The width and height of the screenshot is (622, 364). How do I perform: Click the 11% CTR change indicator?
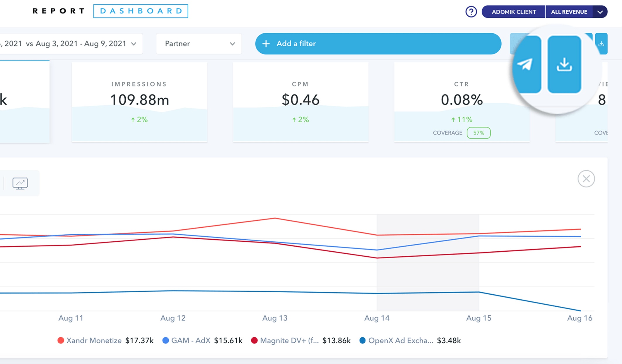pos(462,119)
